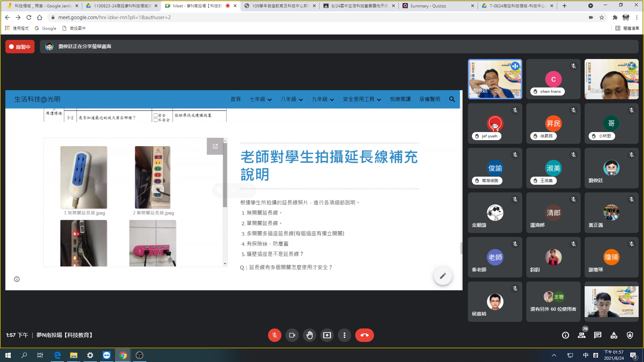Viewport: 644px width, 362px height.
Task: Unmute the microphone
Action: coord(274,335)
